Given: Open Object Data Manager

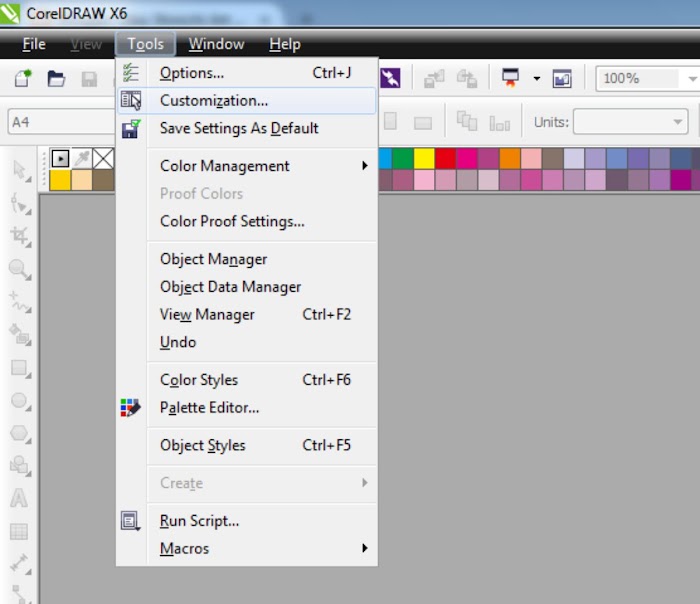Looking at the screenshot, I should [x=246, y=287].
